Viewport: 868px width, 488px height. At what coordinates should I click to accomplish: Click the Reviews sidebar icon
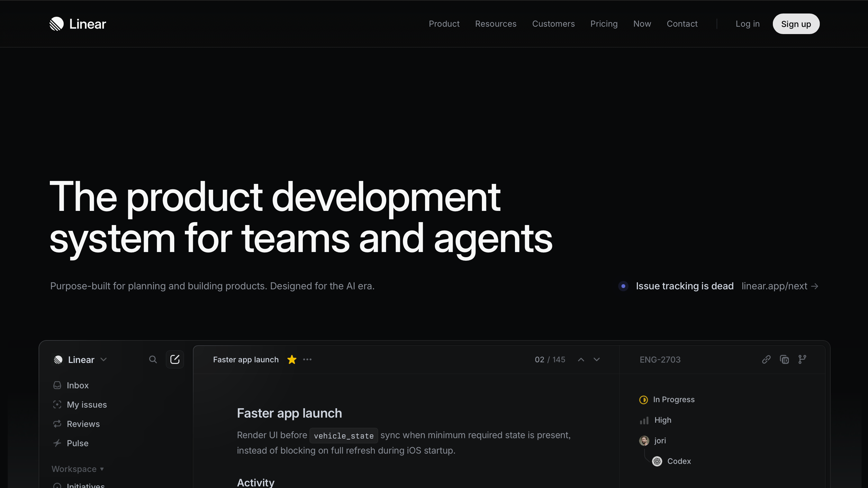coord(57,424)
